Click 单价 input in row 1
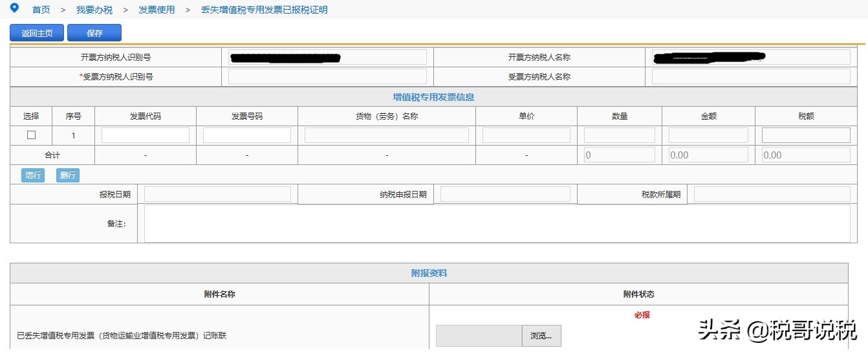Image resolution: width=868 pixels, height=352 pixels. (526, 135)
